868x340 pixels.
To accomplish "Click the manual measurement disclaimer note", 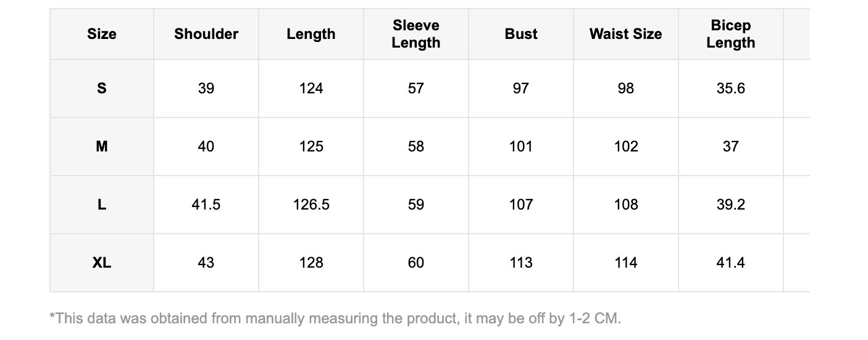I will pyautogui.click(x=335, y=319).
